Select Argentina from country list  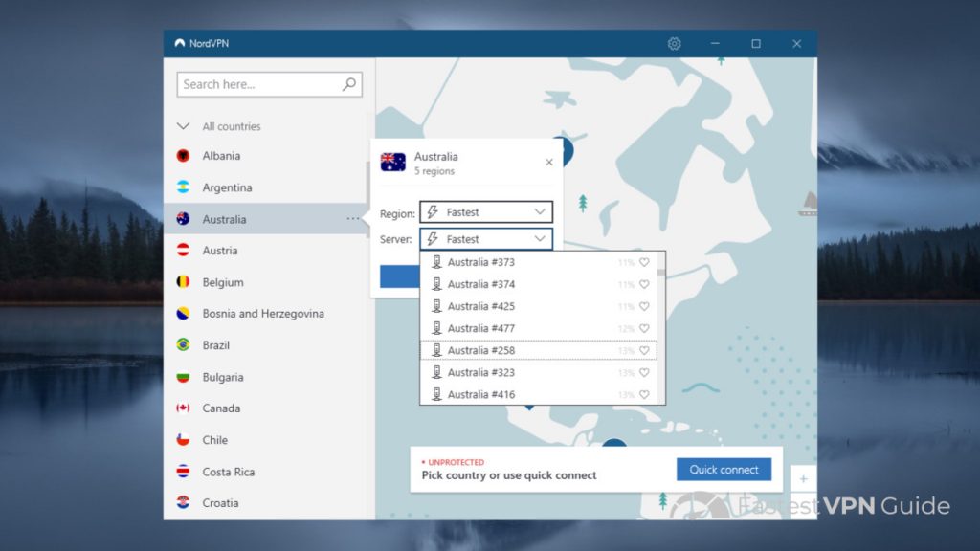[x=265, y=187]
